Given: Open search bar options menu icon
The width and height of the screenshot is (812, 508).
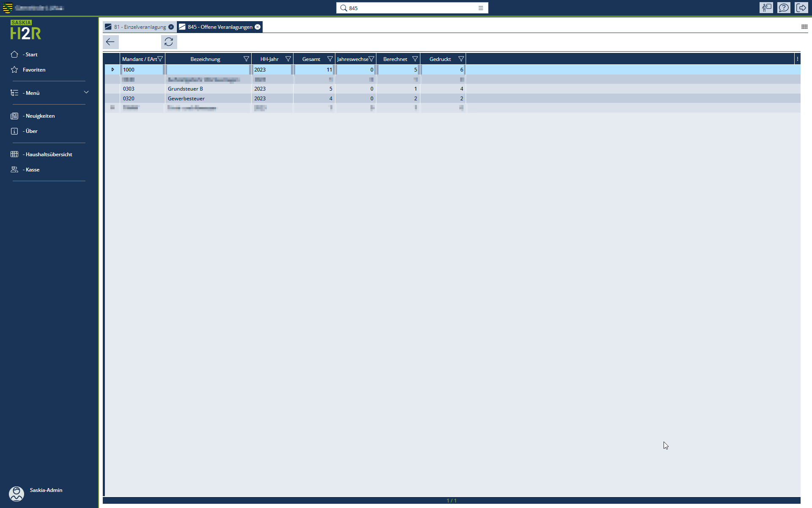Looking at the screenshot, I should [481, 8].
